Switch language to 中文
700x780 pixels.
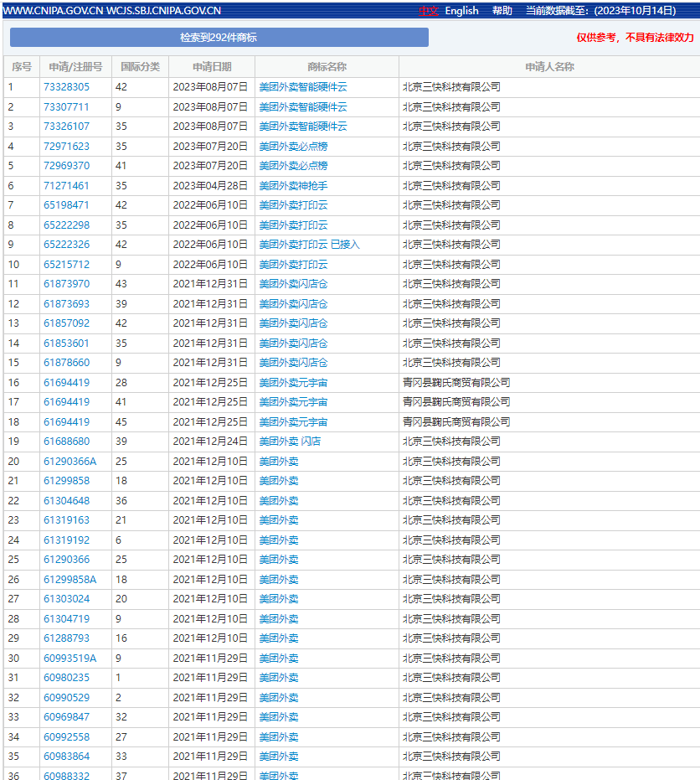[x=428, y=11]
